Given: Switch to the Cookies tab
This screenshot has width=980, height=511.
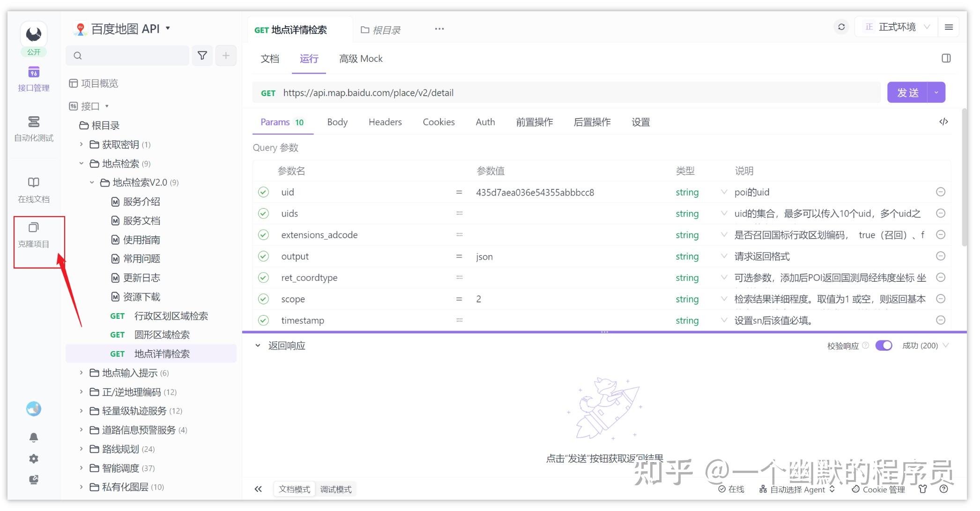Looking at the screenshot, I should click(x=438, y=122).
